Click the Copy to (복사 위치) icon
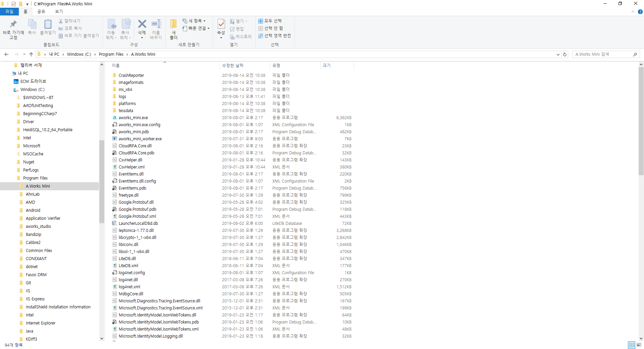The height and width of the screenshot is (349, 644). pos(125,24)
